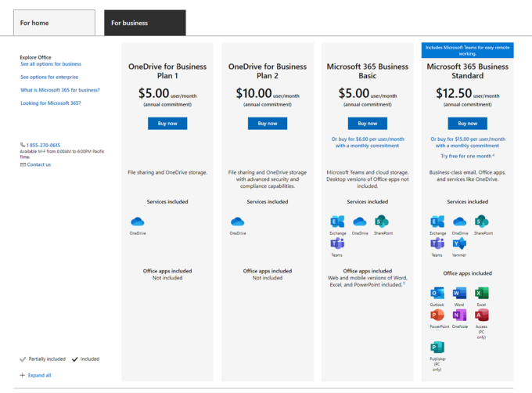The height and width of the screenshot is (393, 532).
Task: Click the Publisher app icon
Action: (x=437, y=348)
